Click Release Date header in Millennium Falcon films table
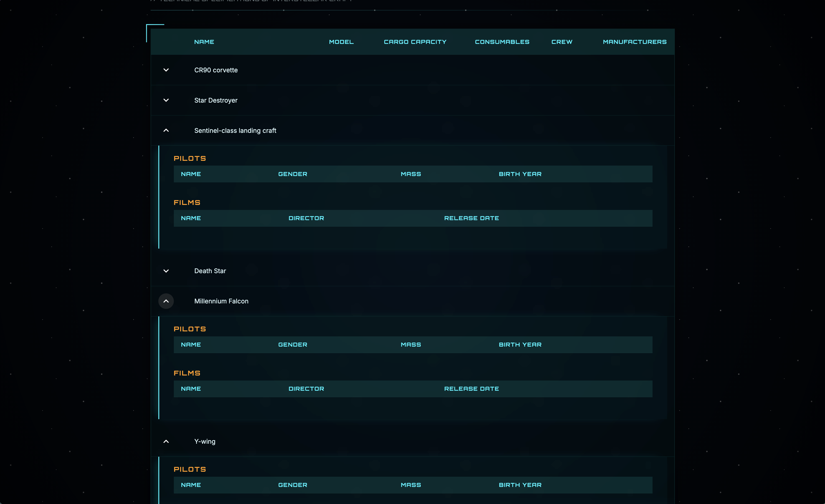 pyautogui.click(x=471, y=389)
